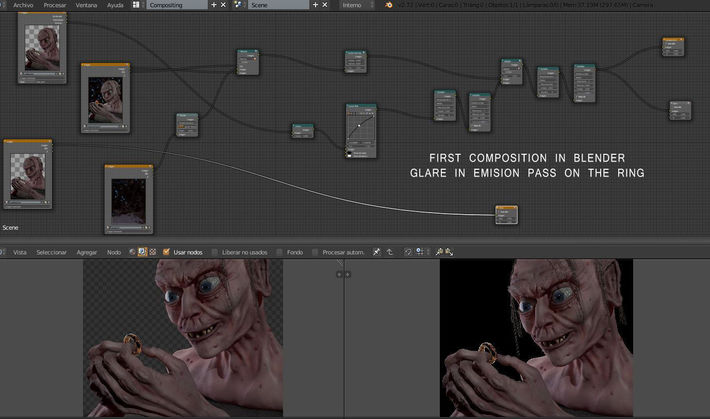Screen dimensions: 710x419
Task: Click Seleccionar in the node editor header
Action: click(x=51, y=252)
